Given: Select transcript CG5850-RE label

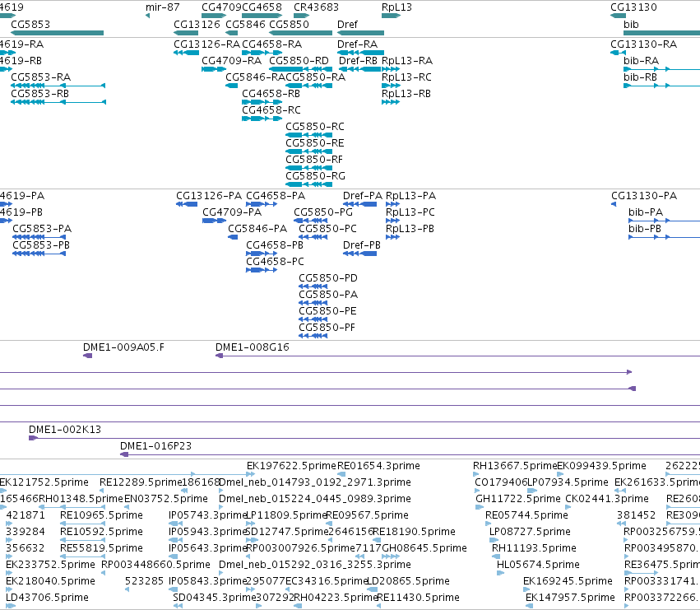Looking at the screenshot, I should (315, 143).
